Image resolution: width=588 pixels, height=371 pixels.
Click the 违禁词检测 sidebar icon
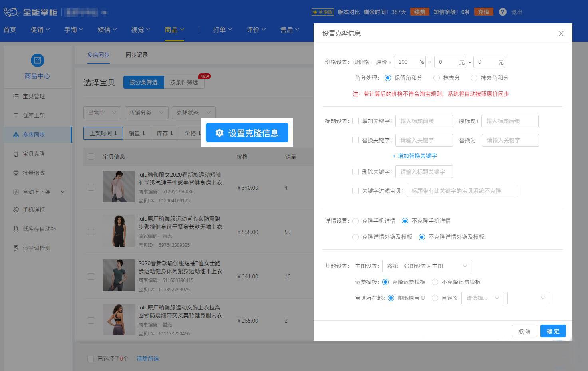point(16,248)
